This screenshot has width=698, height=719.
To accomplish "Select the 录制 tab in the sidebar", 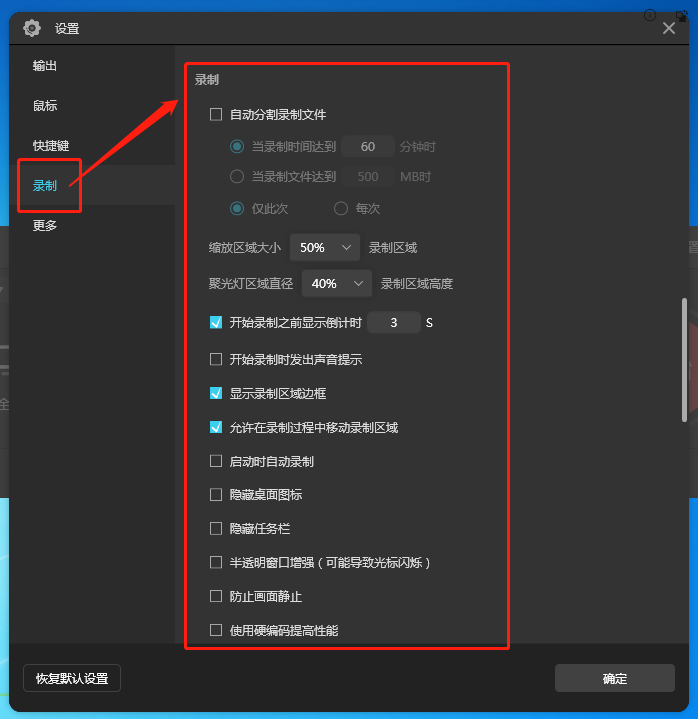I will pyautogui.click(x=44, y=186).
